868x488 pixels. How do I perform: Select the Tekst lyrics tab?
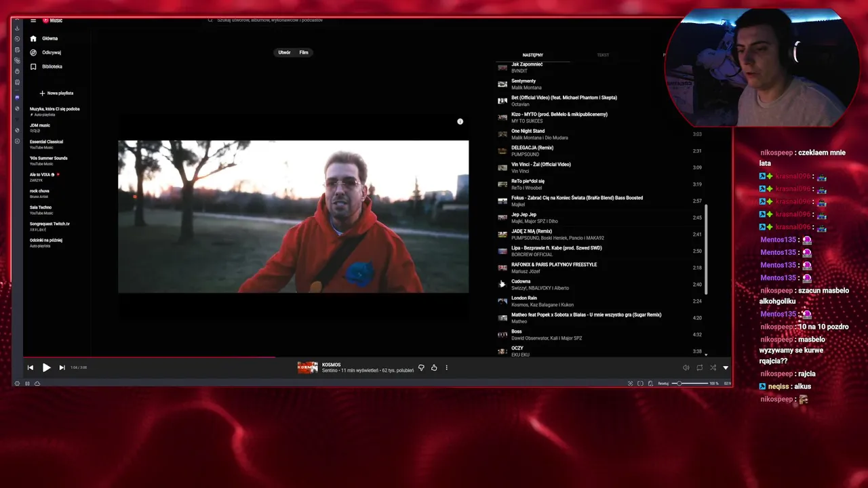click(x=603, y=55)
